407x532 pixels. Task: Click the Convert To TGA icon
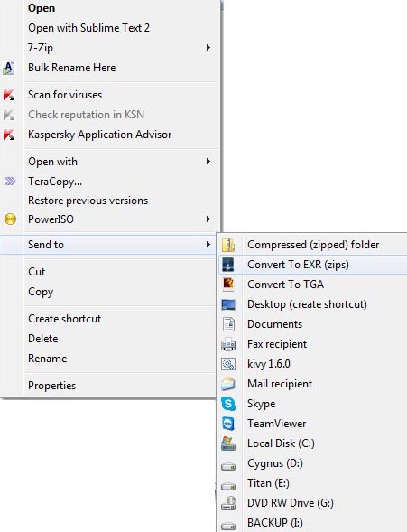(228, 285)
